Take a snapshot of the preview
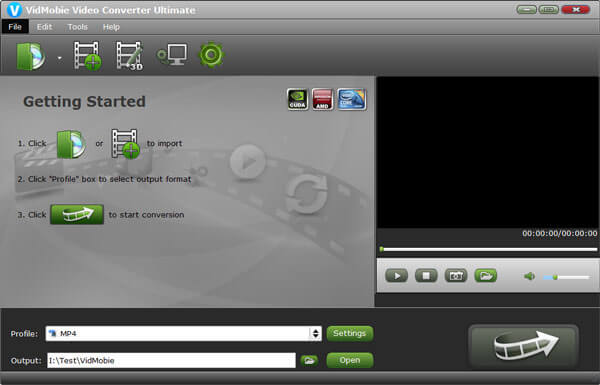Image resolution: width=600 pixels, height=385 pixels. point(456,276)
